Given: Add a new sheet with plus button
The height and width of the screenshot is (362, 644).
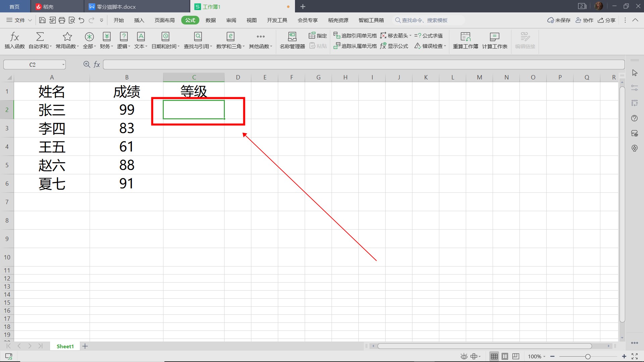Looking at the screenshot, I should coord(85,346).
